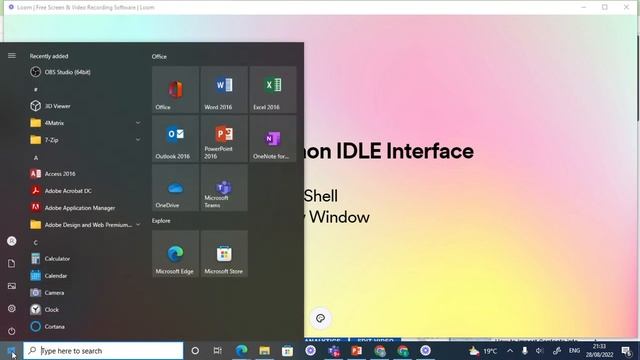Expand the 4Matrix folder chevron
Viewport: 640px width, 360px height.
click(138, 123)
